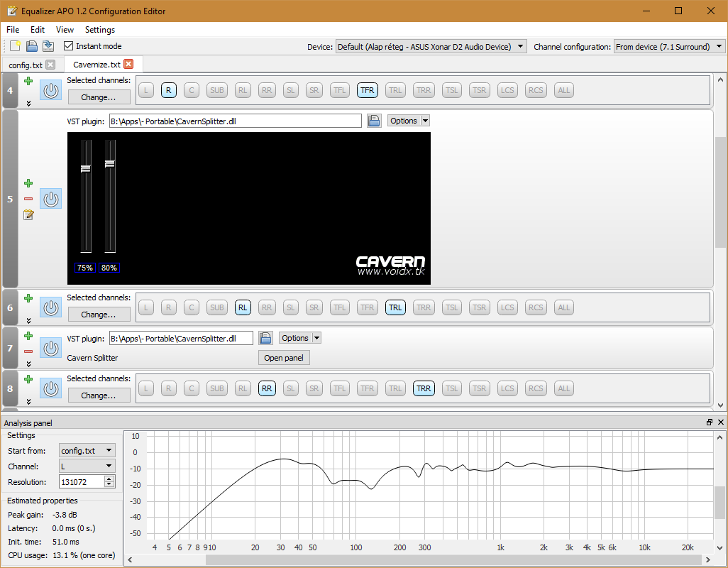Click Open panel button for Cavern Splitter
This screenshot has width=728, height=568.
(x=284, y=358)
